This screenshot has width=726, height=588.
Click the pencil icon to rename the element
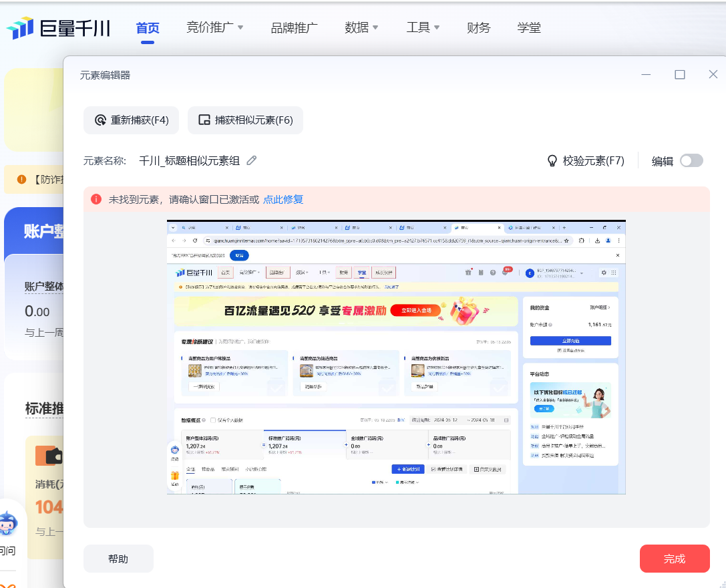(x=252, y=160)
